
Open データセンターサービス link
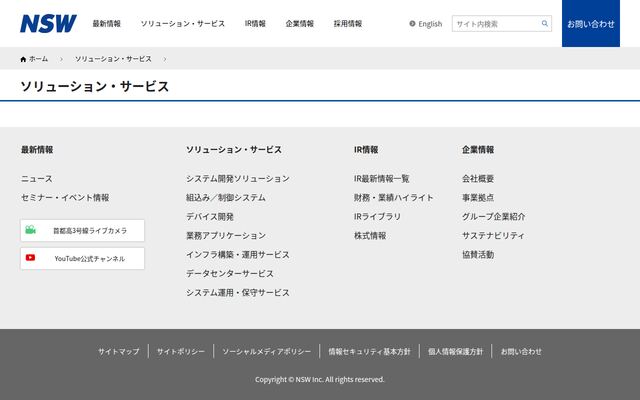pos(230,273)
